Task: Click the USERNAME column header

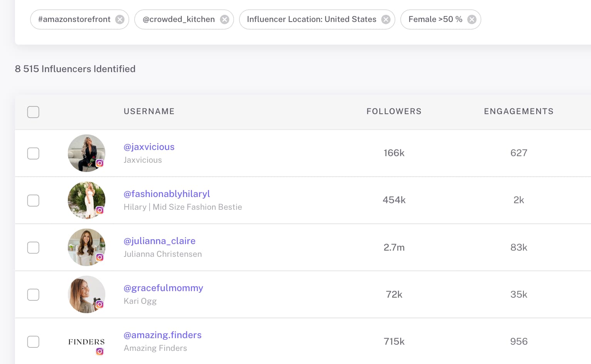Action: [x=149, y=111]
